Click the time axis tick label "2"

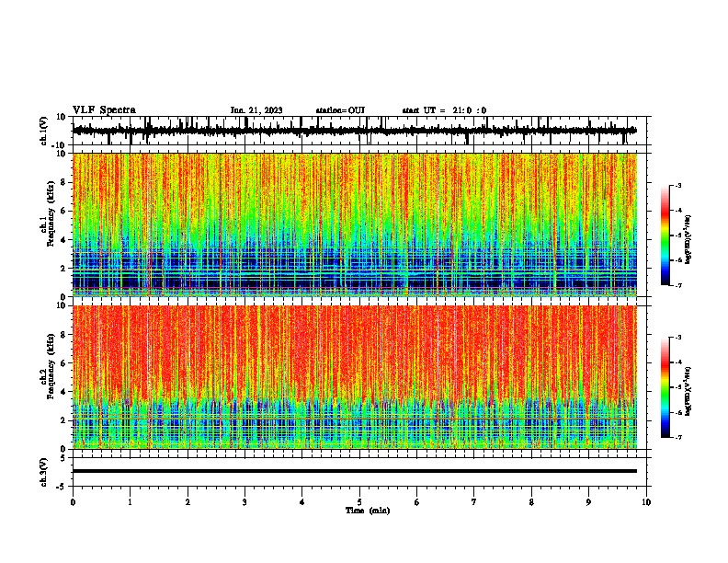[188, 502]
